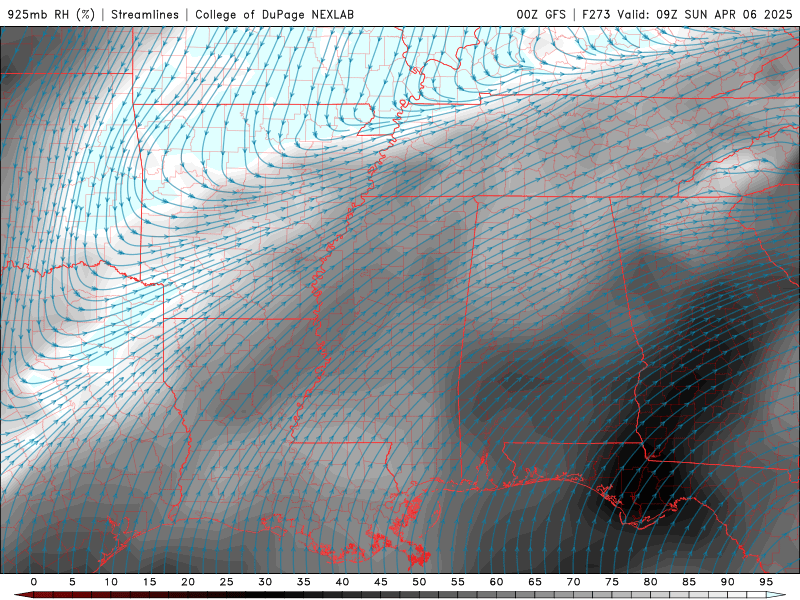Click the "925mb RH (%)" title text
The height and width of the screenshot is (600, 800).
pyautogui.click(x=51, y=15)
